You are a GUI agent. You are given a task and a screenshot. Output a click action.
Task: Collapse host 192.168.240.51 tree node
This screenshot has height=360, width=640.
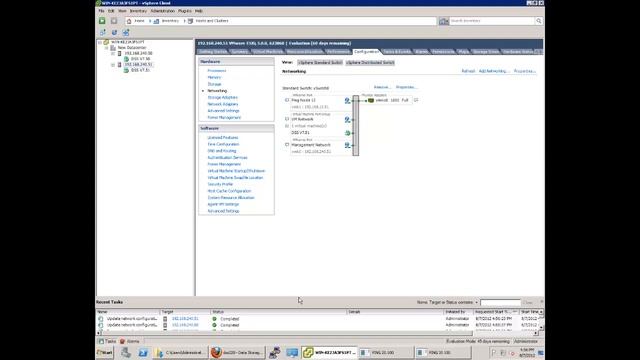tap(113, 65)
